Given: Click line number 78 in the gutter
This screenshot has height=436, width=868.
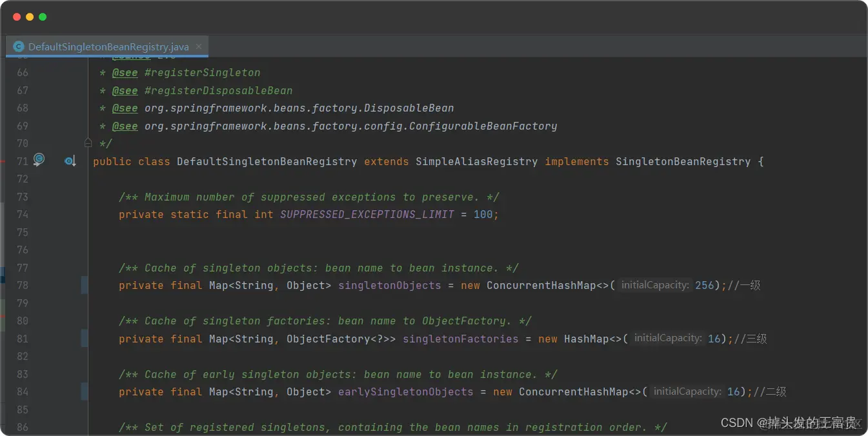Looking at the screenshot, I should (23, 285).
